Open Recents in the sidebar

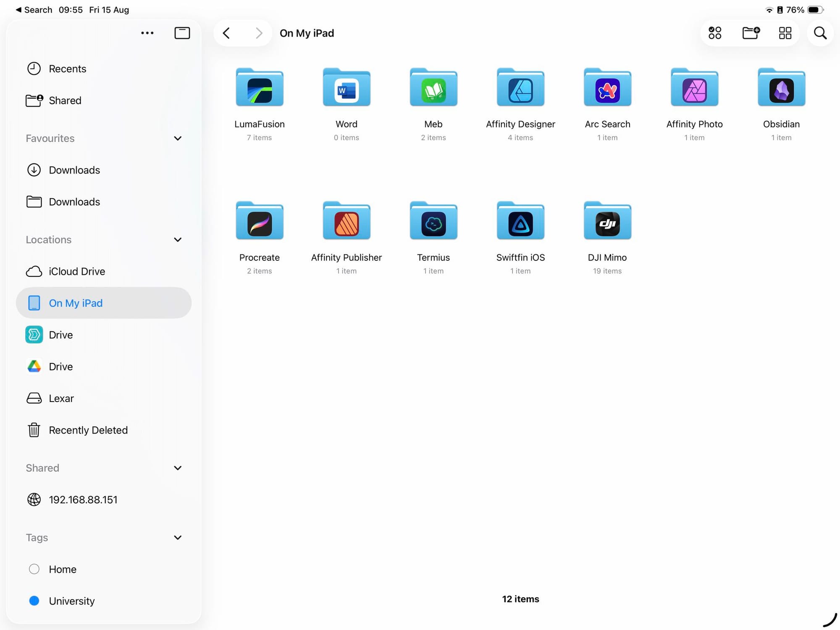(104, 68)
